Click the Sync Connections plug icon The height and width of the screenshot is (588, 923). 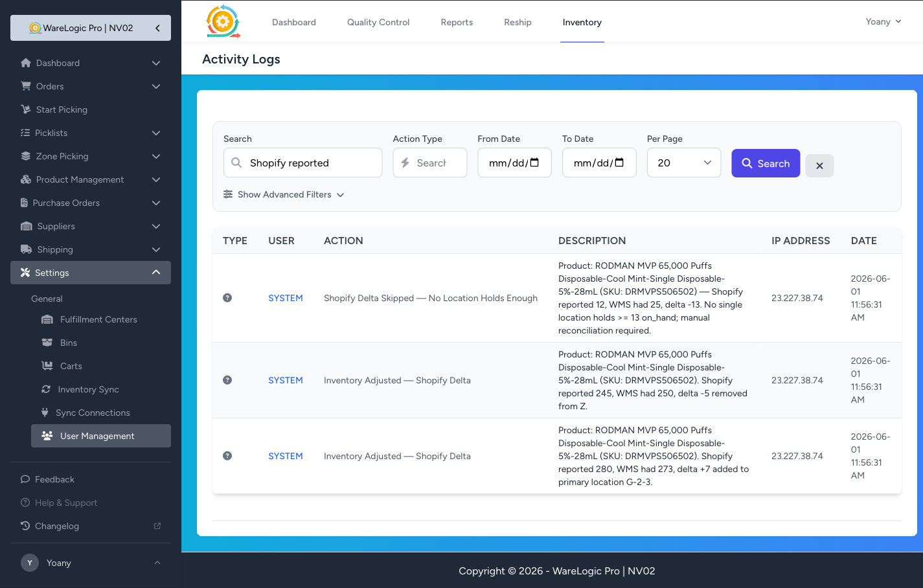(45, 413)
